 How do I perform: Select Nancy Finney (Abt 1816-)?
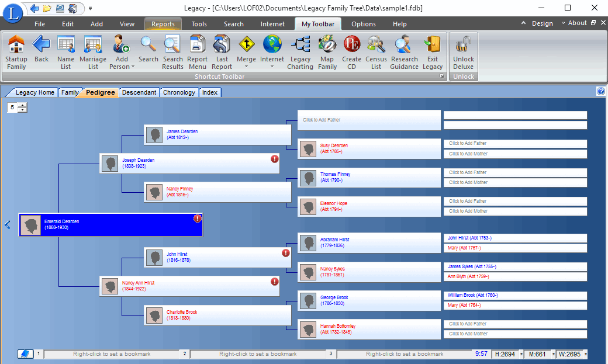pyautogui.click(x=217, y=192)
